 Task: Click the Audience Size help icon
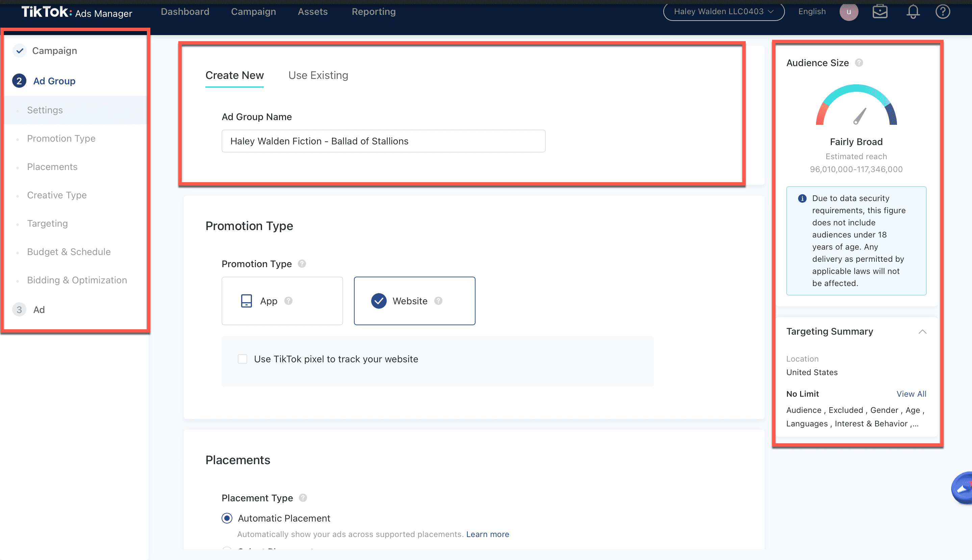(x=859, y=63)
